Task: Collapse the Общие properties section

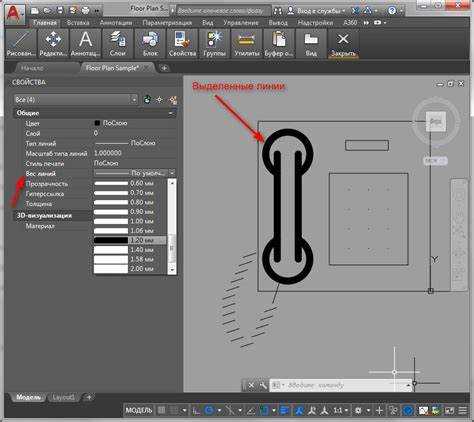Action: (171, 113)
